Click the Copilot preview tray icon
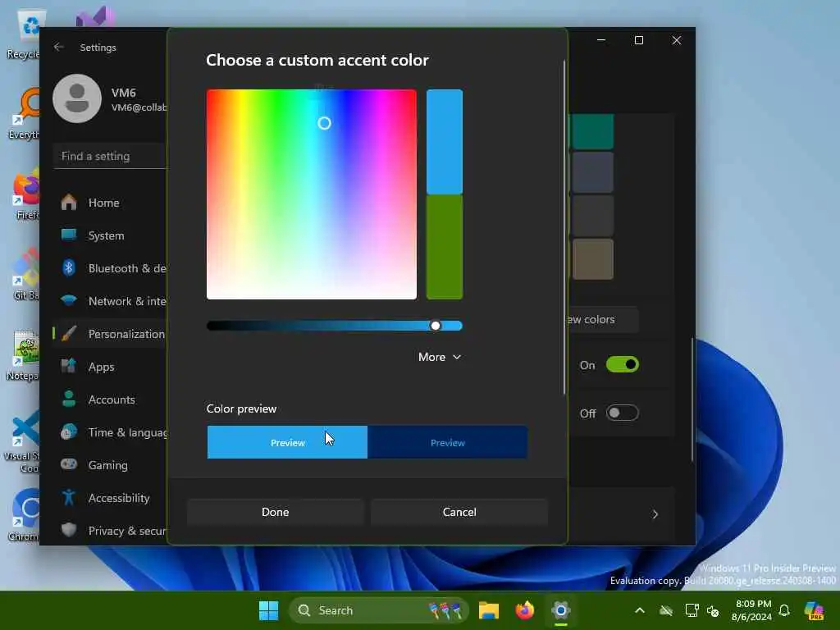The height and width of the screenshot is (630, 840). [x=814, y=610]
